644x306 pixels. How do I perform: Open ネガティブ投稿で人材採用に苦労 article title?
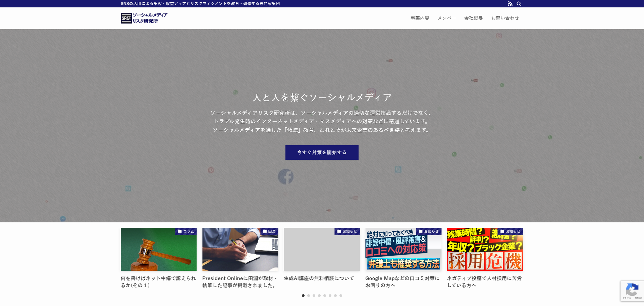tap(484, 282)
